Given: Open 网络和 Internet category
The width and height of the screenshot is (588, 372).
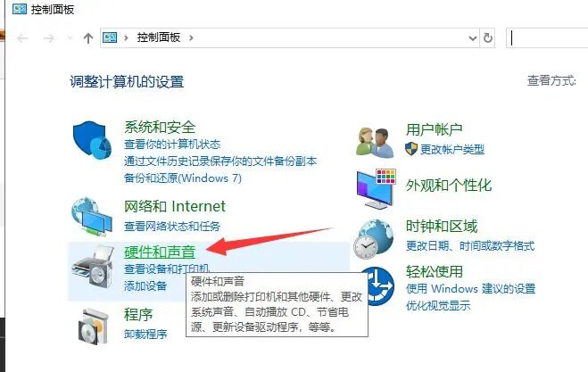Looking at the screenshot, I should point(175,206).
